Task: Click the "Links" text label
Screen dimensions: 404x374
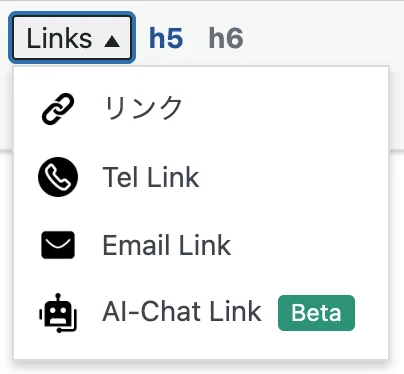Action: [x=59, y=39]
